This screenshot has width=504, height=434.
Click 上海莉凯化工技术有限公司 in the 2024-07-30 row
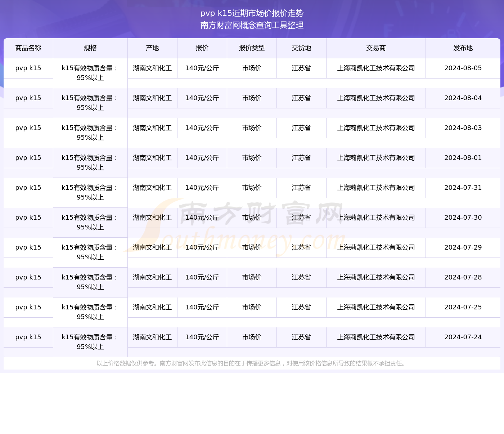[x=376, y=218]
